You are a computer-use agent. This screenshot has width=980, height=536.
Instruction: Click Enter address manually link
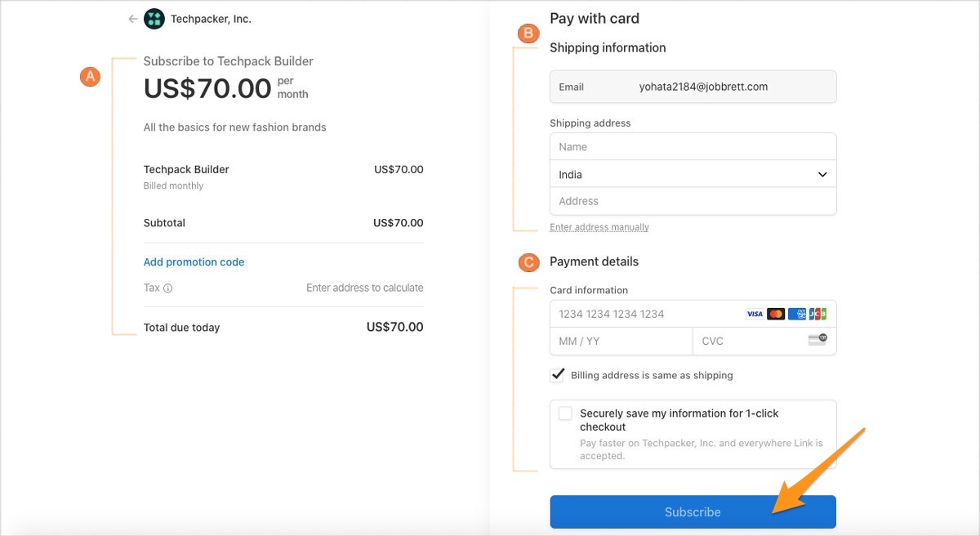tap(599, 227)
